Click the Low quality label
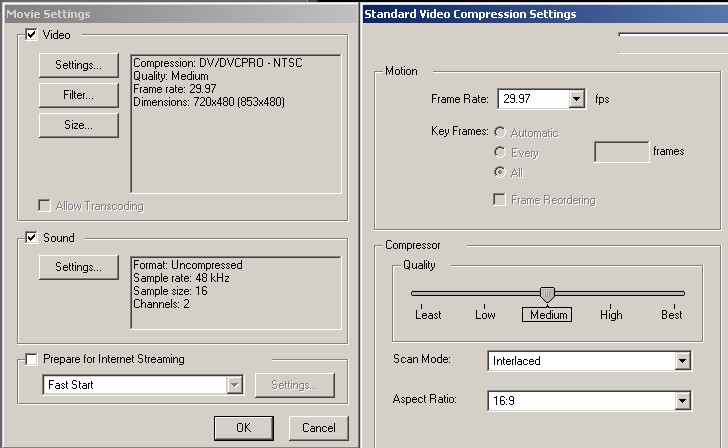The height and width of the screenshot is (448, 728). tap(485, 315)
